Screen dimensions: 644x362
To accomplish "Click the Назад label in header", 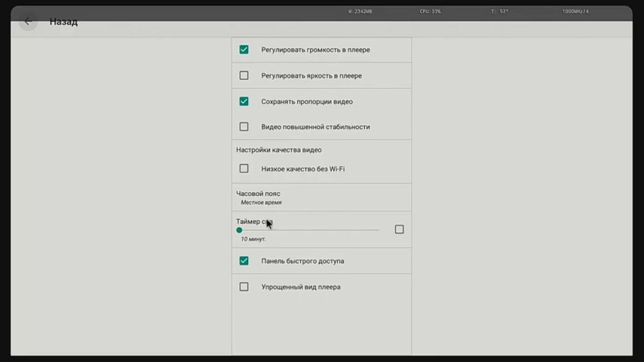I will (x=63, y=22).
